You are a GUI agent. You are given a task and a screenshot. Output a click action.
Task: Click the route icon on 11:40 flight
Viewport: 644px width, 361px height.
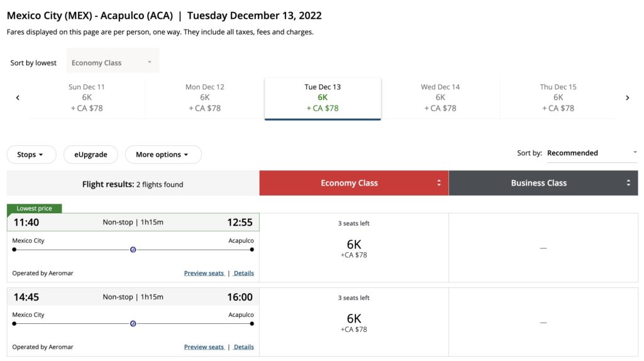click(133, 250)
